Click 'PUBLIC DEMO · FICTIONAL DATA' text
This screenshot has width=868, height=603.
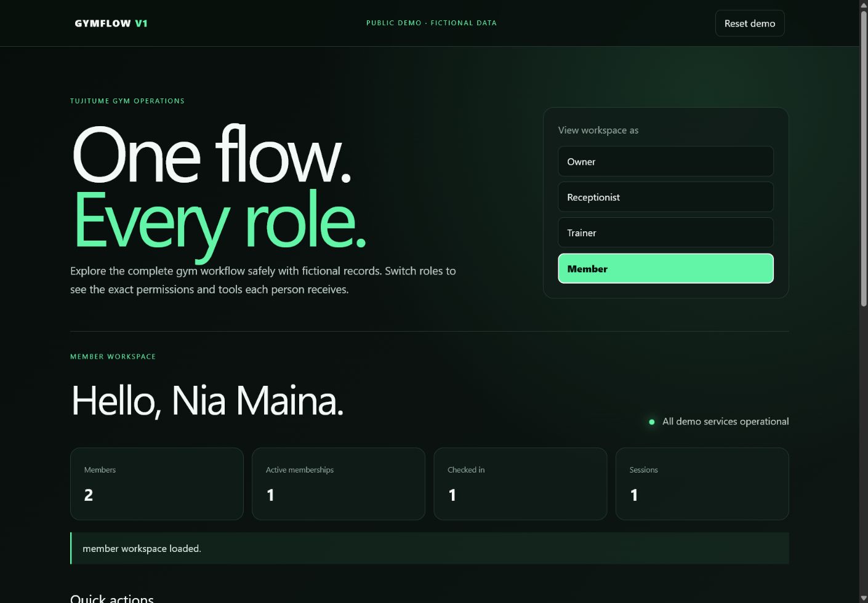click(x=432, y=23)
